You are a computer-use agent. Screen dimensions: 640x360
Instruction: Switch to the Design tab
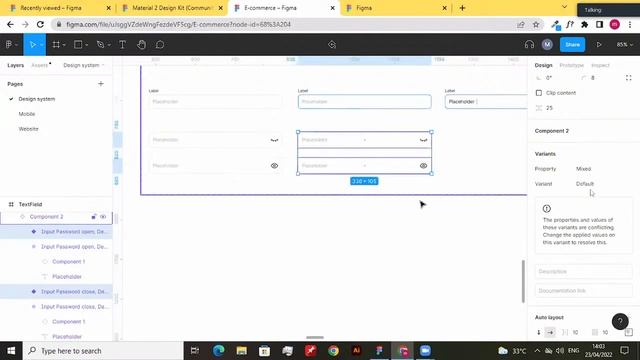coord(543,65)
